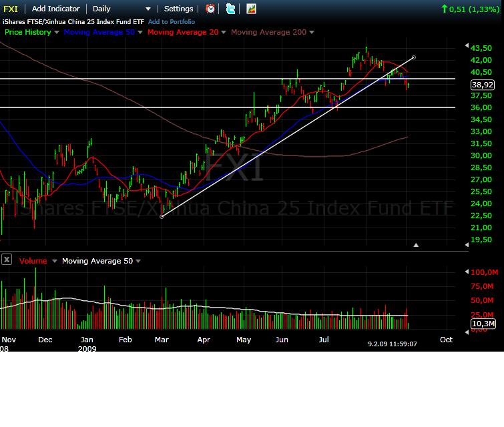Viewport: 504px width, 427px height.
Task: Open the Add Indicator menu
Action: pyautogui.click(x=55, y=9)
